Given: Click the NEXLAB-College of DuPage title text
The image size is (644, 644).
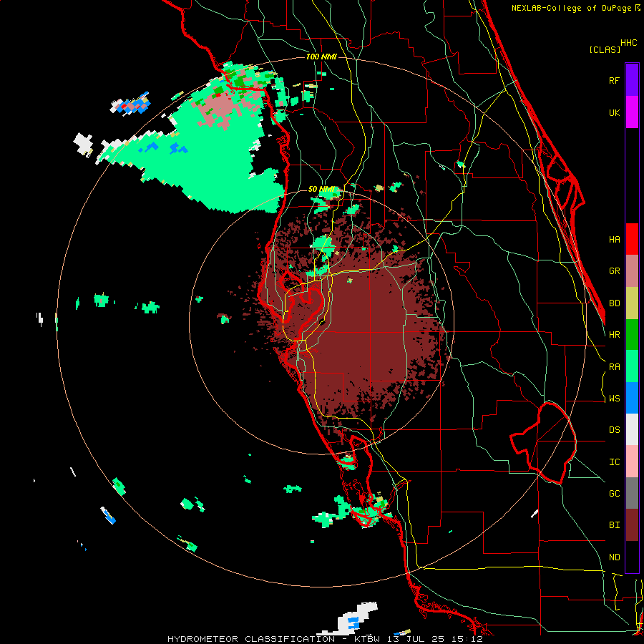Looking at the screenshot, I should (572, 8).
